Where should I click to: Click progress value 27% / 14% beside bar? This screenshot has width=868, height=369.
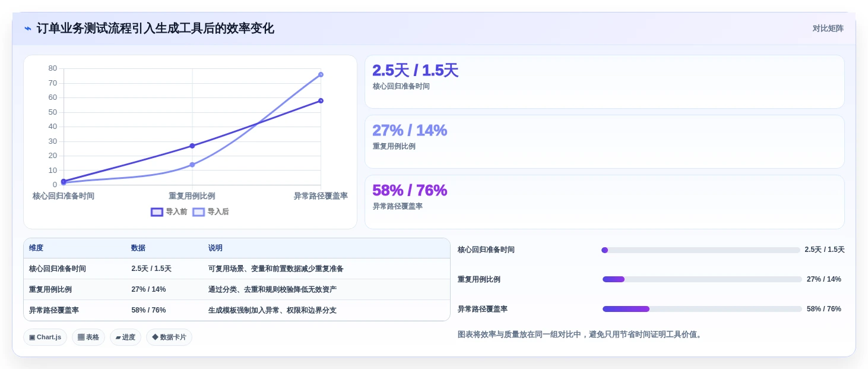point(824,279)
